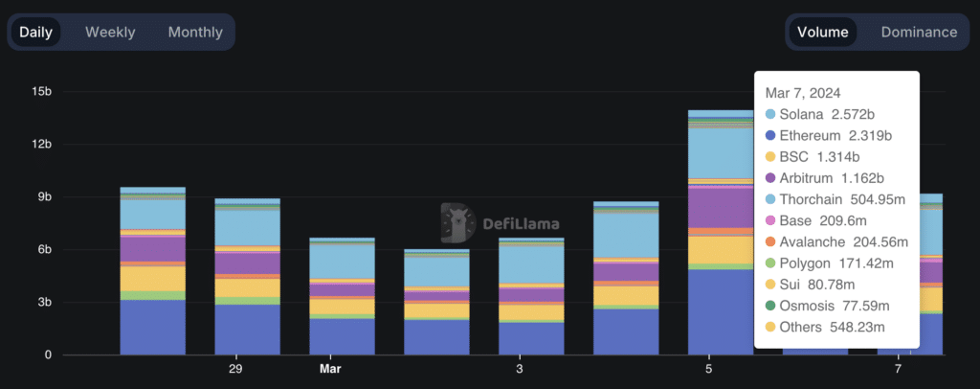Click the Mar 7 bar at right edge

[931, 274]
